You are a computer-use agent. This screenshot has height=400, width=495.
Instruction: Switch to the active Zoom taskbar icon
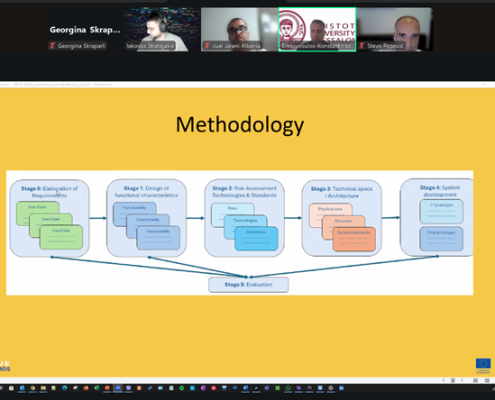(x=118, y=388)
